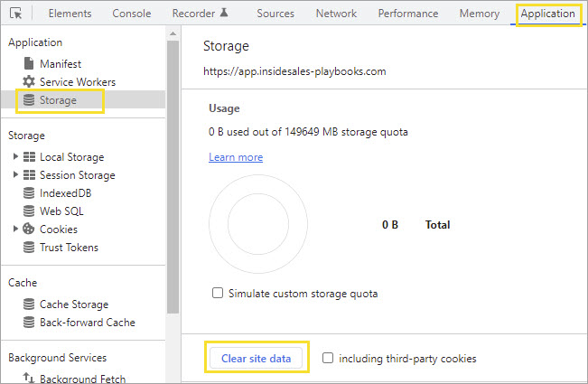Click the Trust Tokens database icon
The height and width of the screenshot is (384, 588).
(x=29, y=248)
